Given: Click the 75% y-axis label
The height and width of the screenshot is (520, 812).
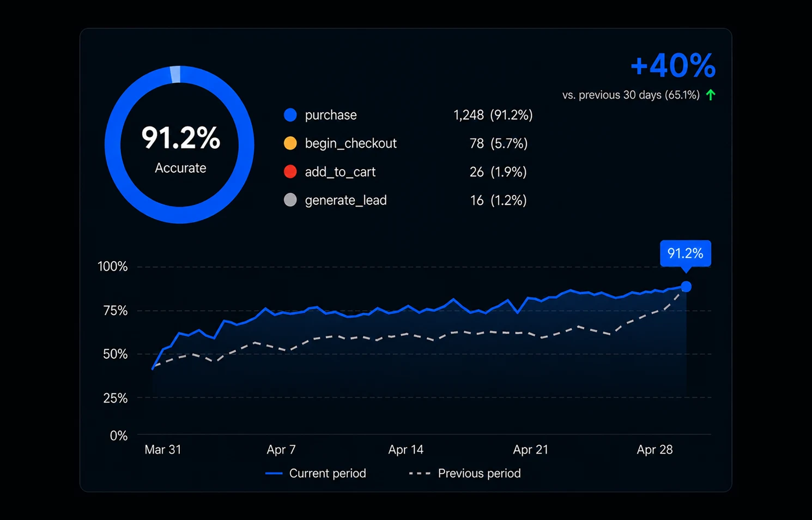Looking at the screenshot, I should pos(115,311).
